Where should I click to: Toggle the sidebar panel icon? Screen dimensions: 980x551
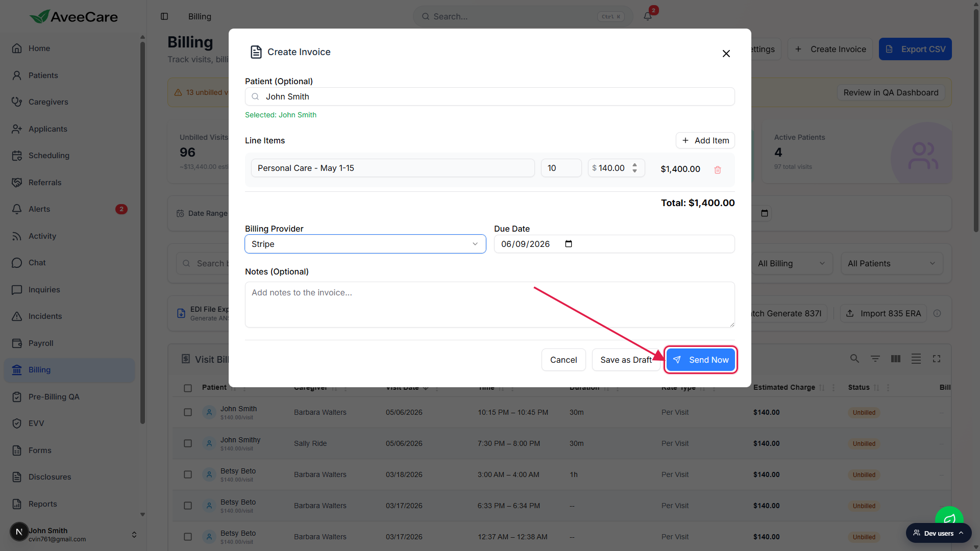(x=164, y=16)
